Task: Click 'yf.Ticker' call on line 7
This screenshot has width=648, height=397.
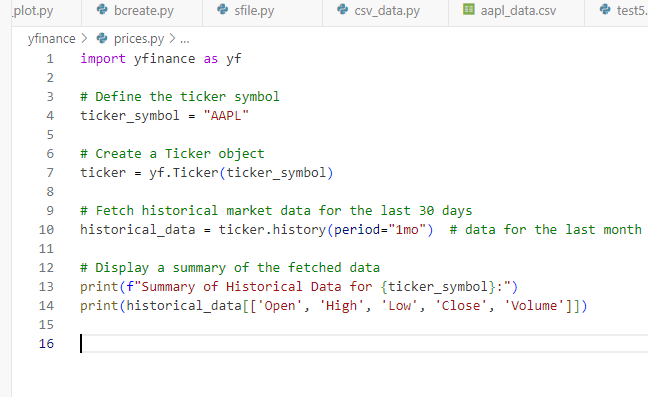Action: (184, 173)
